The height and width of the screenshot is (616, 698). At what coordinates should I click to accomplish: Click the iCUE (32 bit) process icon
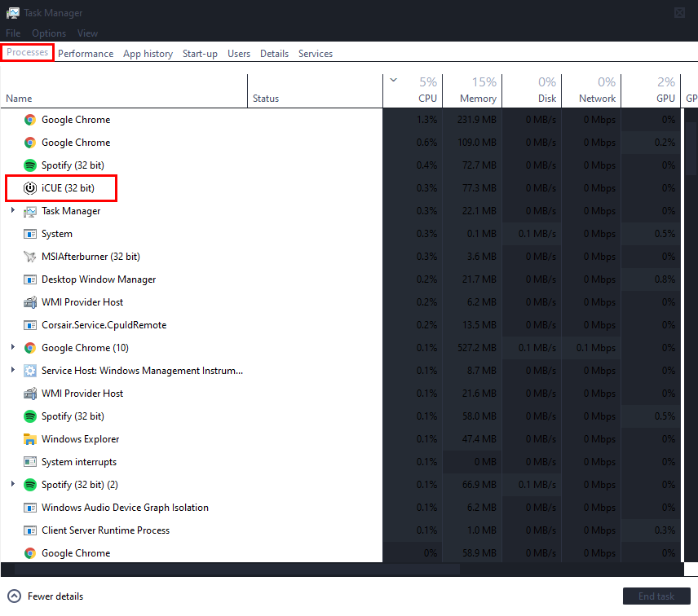[x=30, y=188]
